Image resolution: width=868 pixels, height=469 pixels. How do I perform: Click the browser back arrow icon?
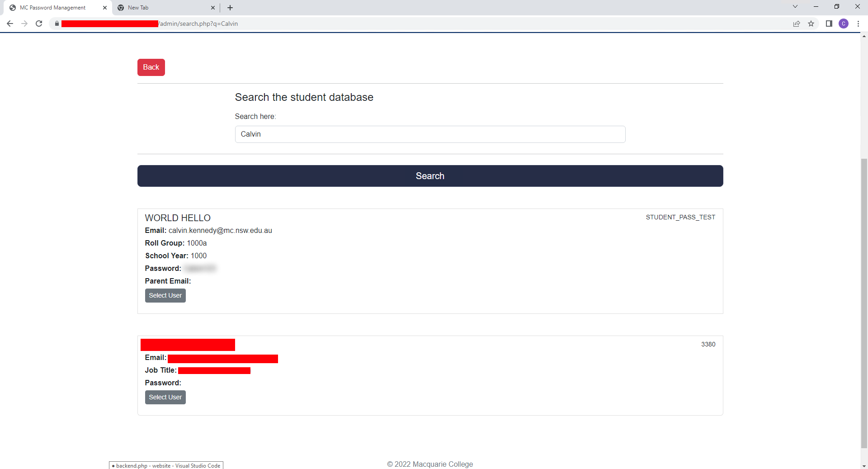click(x=10, y=24)
